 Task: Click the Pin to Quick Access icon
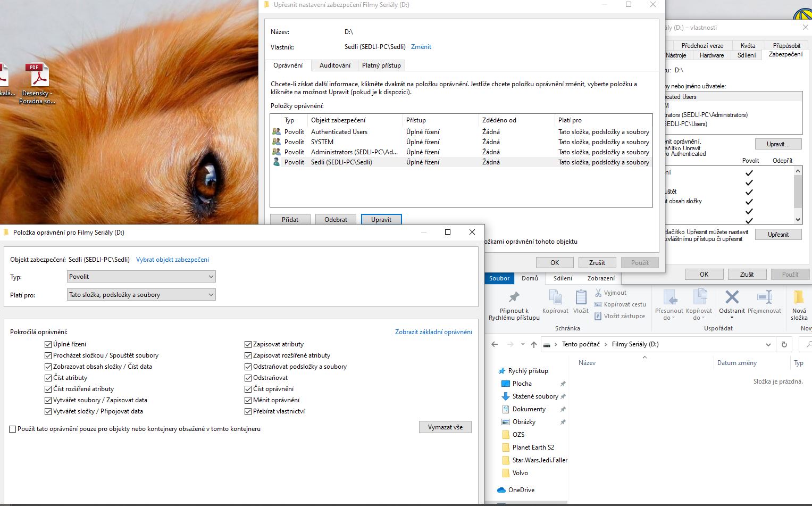[x=514, y=297]
